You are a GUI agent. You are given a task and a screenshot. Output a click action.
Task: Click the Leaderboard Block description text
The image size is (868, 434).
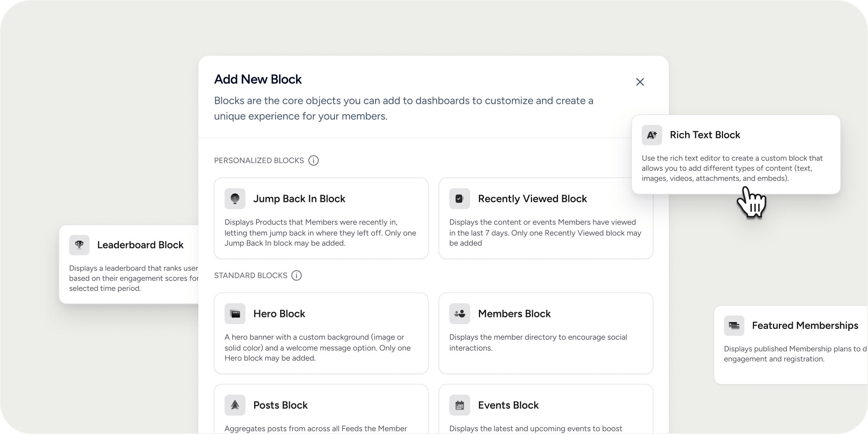134,278
